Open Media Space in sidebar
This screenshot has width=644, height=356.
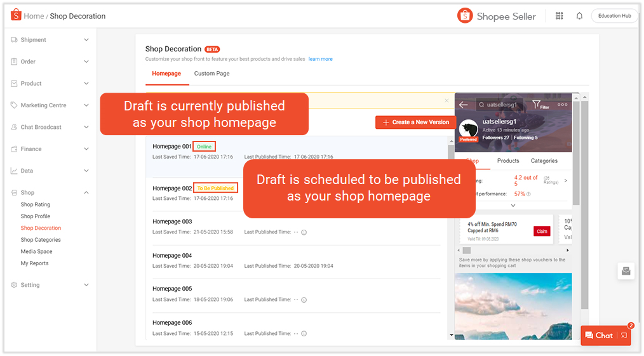coord(37,251)
